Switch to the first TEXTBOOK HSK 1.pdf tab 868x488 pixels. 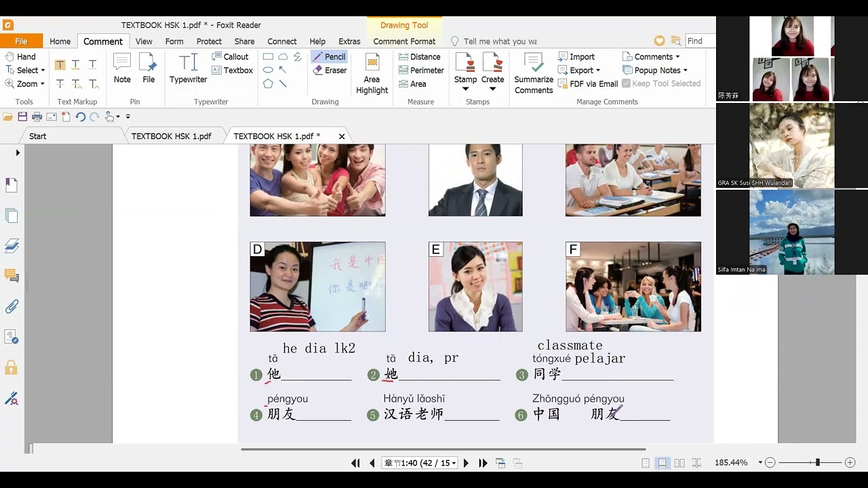(x=171, y=136)
